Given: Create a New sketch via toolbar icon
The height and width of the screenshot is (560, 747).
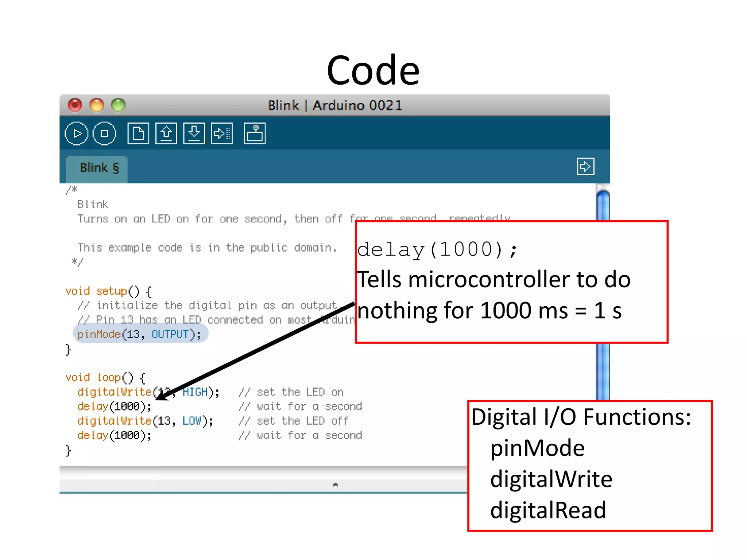Looking at the screenshot, I should tap(138, 133).
